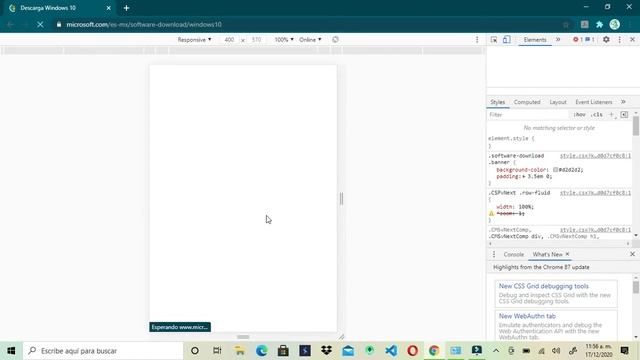
Task: Switch to the Console drawer tab
Action: coord(513,254)
